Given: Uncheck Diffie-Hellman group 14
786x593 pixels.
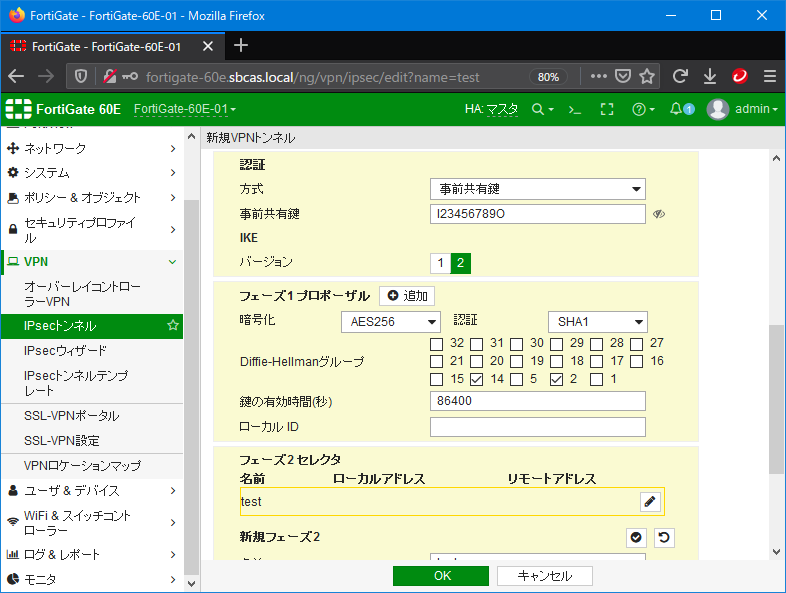Looking at the screenshot, I should [477, 379].
